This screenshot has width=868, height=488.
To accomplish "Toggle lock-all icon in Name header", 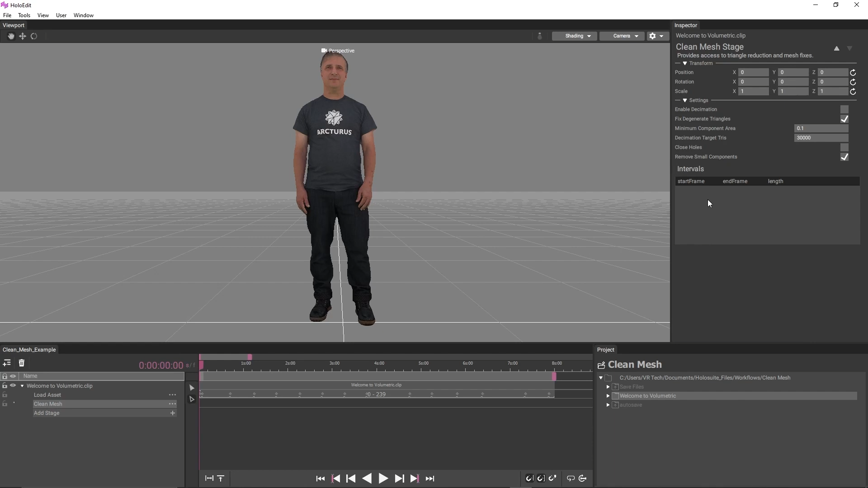I will point(5,376).
